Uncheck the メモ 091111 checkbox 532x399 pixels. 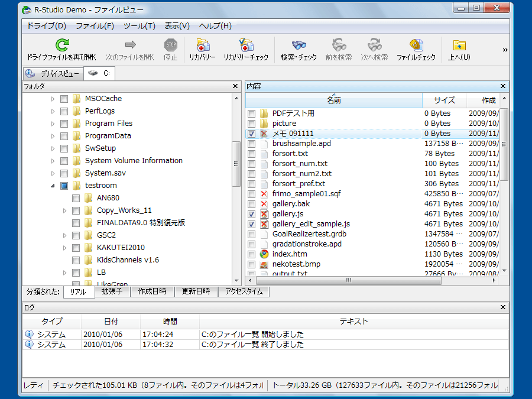pyautogui.click(x=251, y=134)
